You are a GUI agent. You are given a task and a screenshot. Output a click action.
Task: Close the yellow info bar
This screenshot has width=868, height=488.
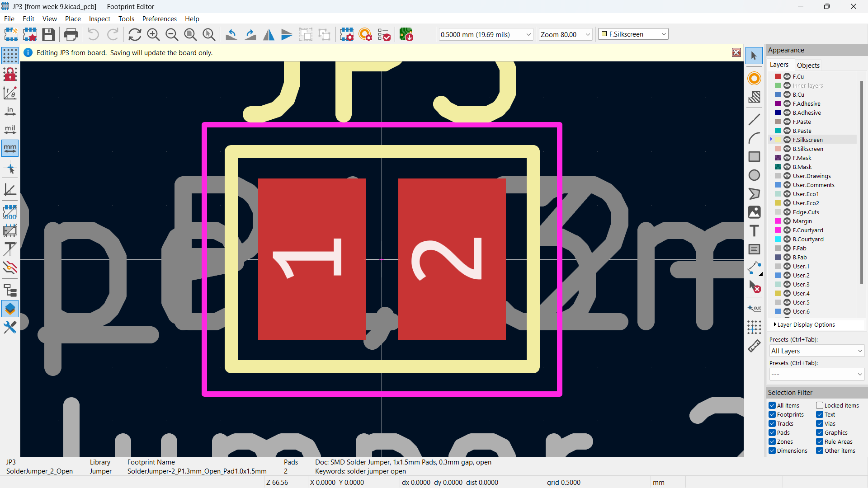click(736, 53)
